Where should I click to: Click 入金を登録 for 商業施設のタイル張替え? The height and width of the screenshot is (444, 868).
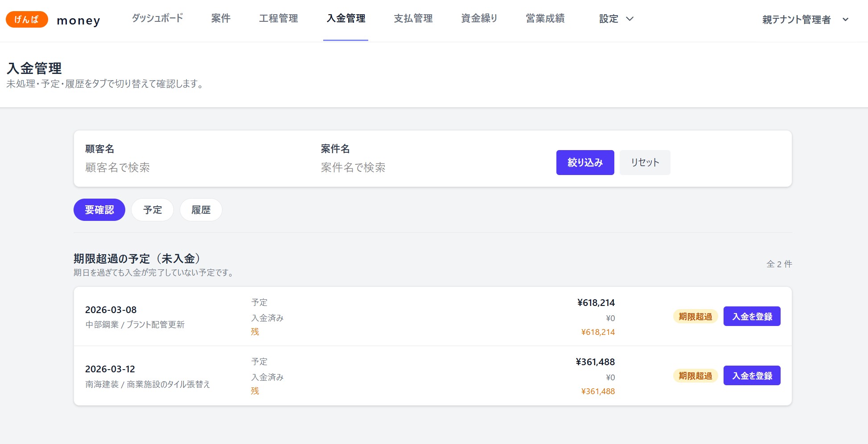tap(752, 375)
